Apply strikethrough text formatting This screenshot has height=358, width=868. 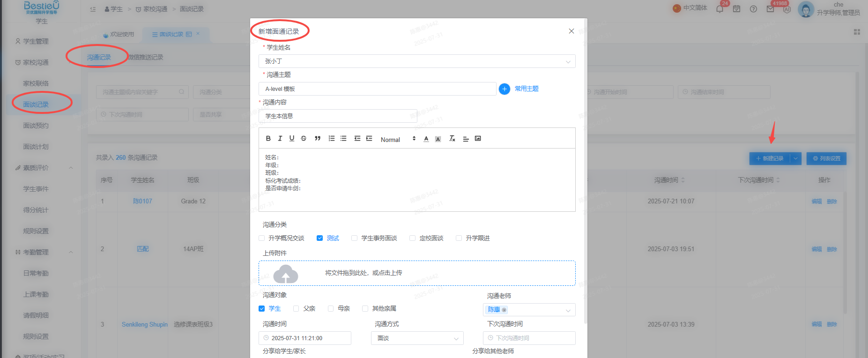304,139
